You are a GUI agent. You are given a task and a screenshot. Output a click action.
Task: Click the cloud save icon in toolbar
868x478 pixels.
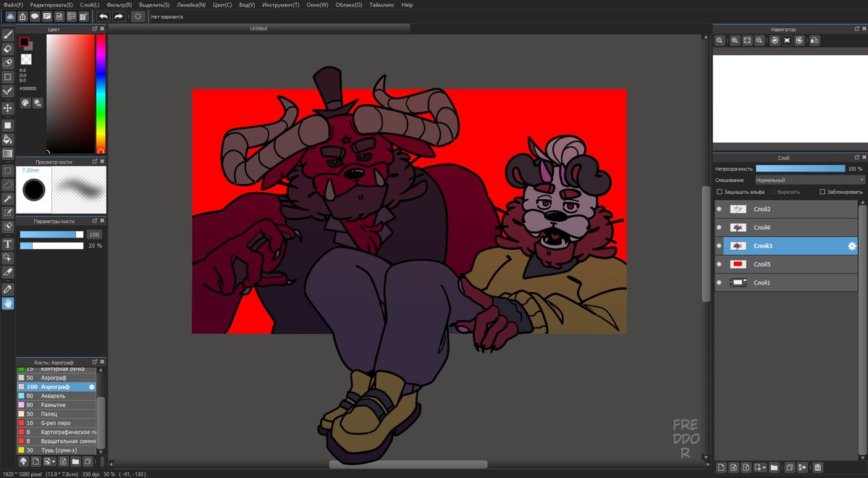[10, 17]
